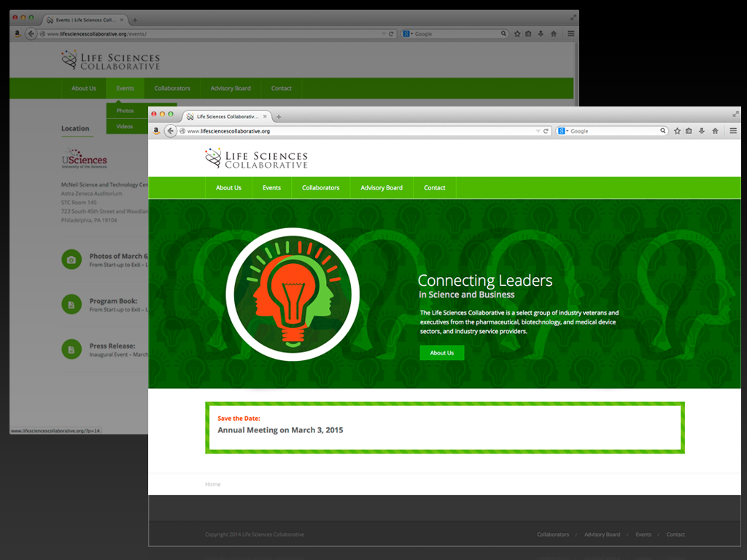
Task: Open downloads arrow icon in front browser window
Action: tap(702, 131)
